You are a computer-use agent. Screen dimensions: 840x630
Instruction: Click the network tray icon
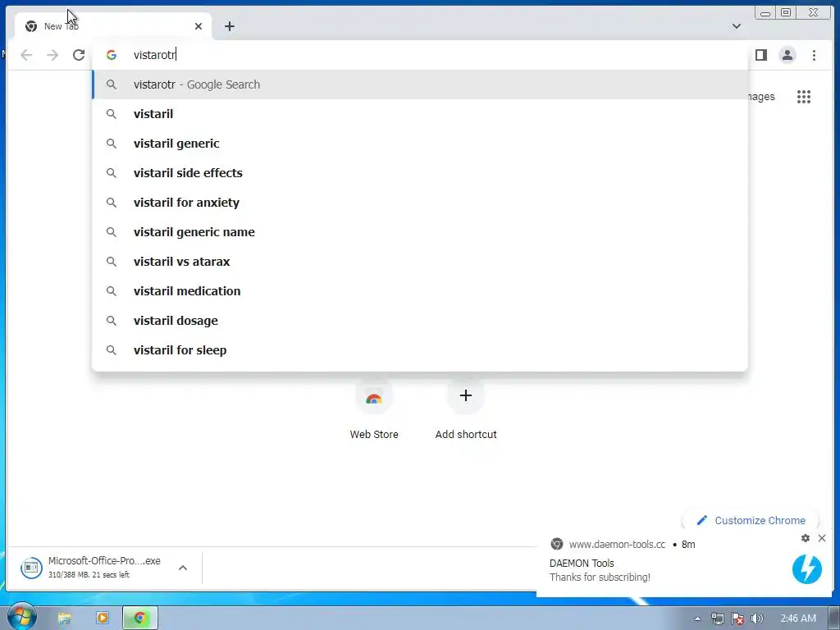(x=717, y=619)
